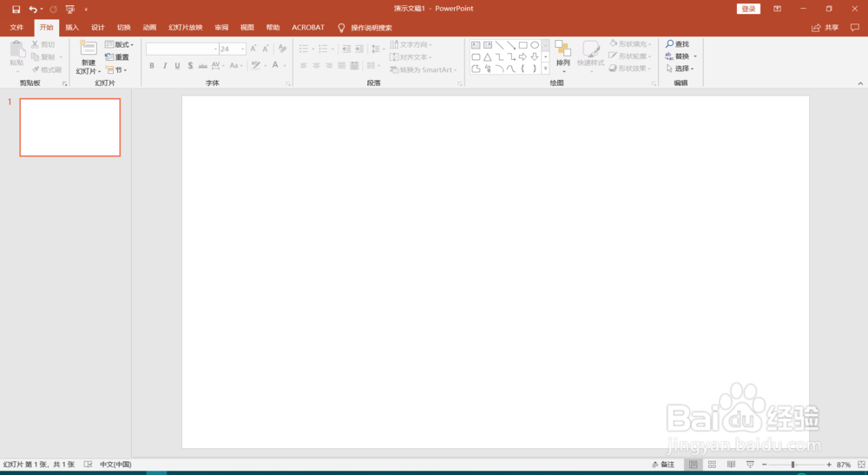This screenshot has width=868, height=475.
Task: Toggle Align Right paragraph alignment
Action: coord(329,65)
